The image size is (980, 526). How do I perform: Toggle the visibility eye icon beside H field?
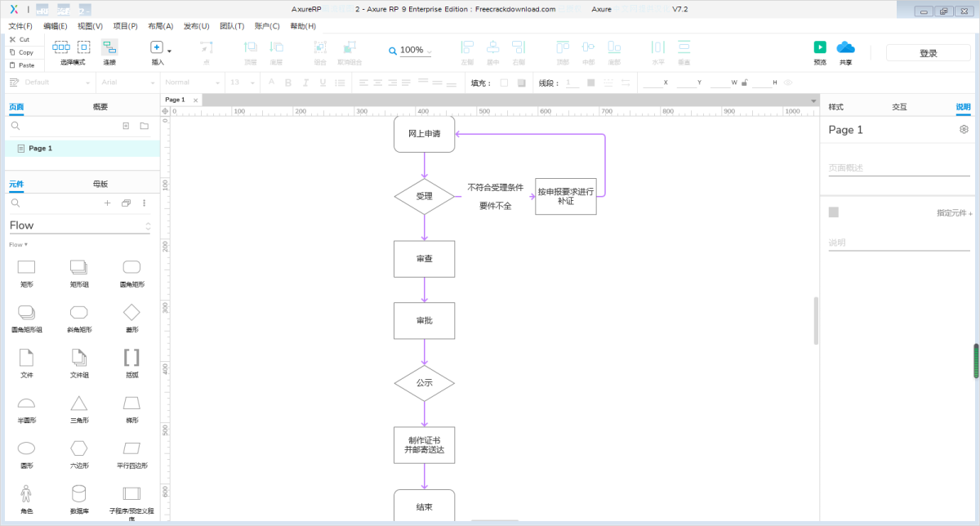click(x=787, y=82)
